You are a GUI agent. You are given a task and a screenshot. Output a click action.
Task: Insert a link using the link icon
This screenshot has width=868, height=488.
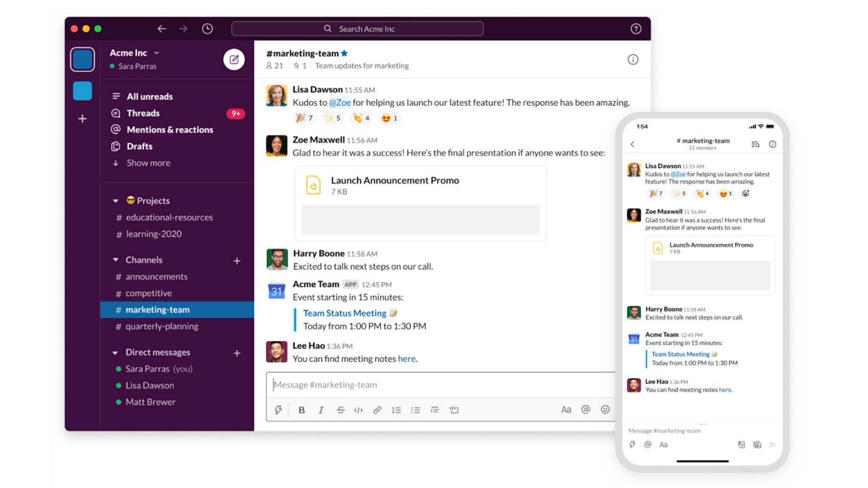click(378, 409)
